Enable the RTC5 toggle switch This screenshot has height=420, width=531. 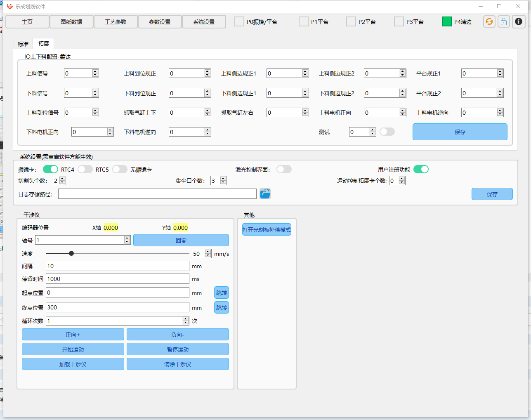pyautogui.click(x=85, y=169)
